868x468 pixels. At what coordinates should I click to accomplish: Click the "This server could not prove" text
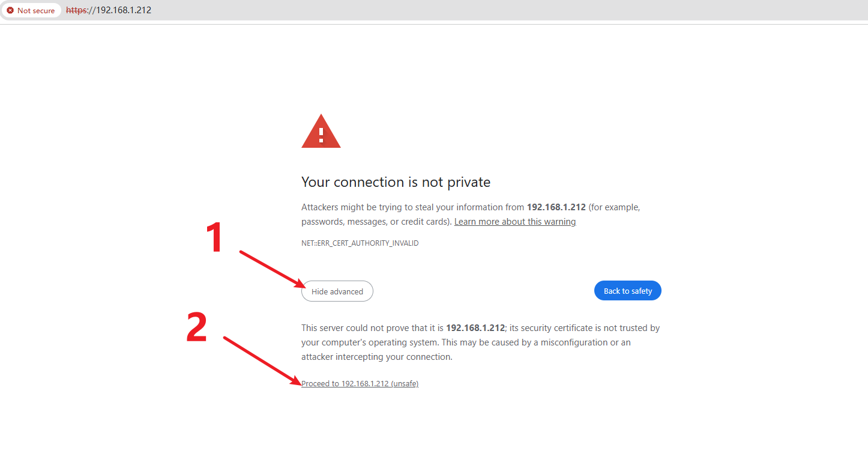[x=360, y=328]
